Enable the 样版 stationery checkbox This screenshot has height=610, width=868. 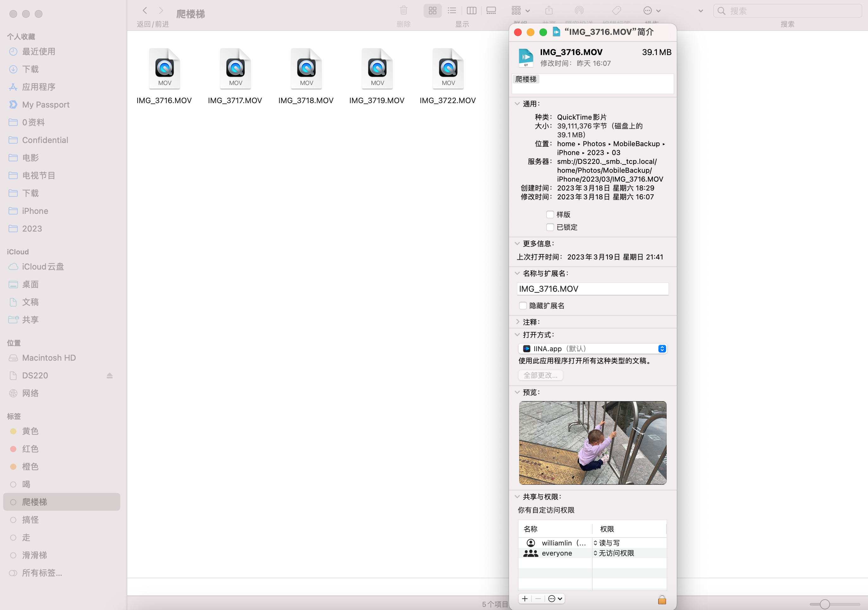click(x=550, y=215)
